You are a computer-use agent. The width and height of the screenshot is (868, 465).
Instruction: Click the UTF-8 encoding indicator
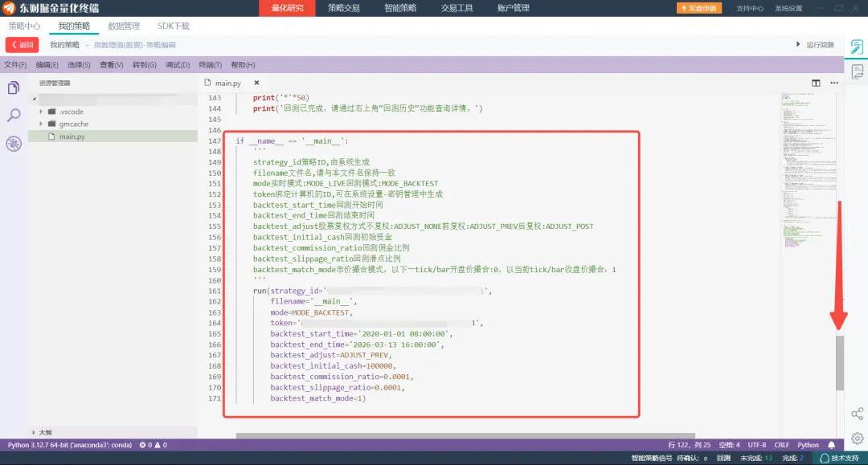coord(757,445)
